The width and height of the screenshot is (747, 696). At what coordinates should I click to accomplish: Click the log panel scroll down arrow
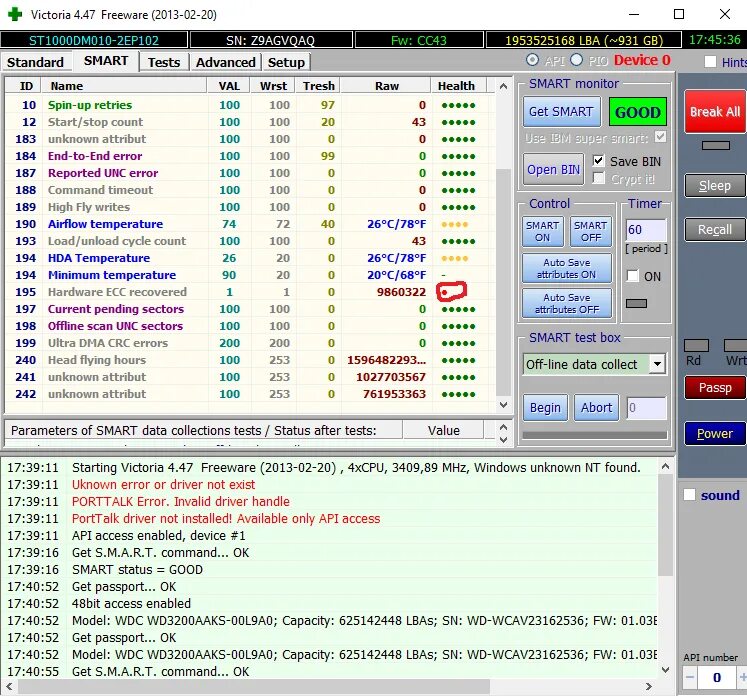[666, 670]
